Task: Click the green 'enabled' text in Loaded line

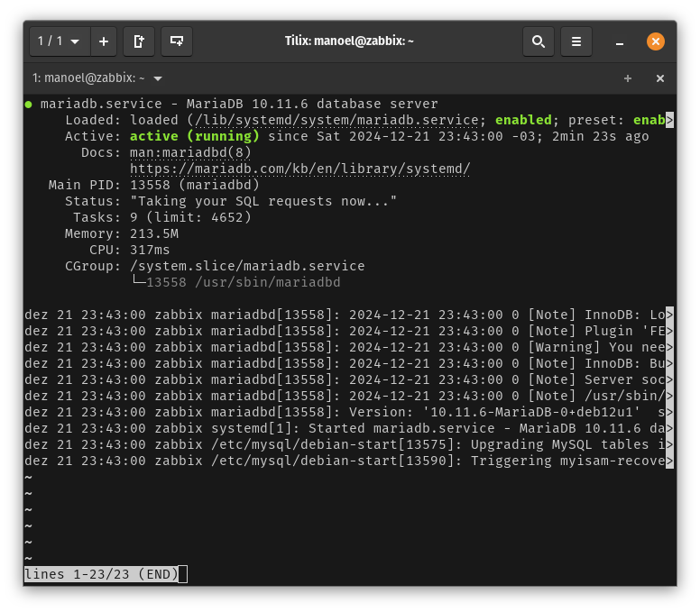Action: 523,120
